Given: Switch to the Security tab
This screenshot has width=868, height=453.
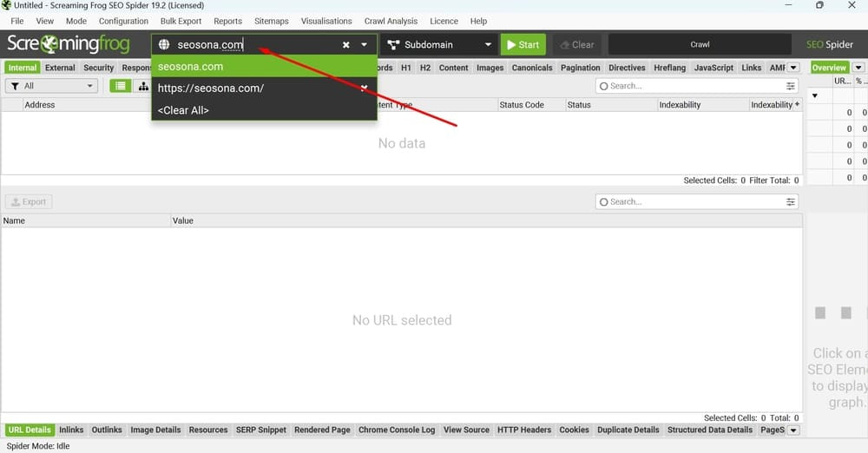Looking at the screenshot, I should click(x=99, y=68).
